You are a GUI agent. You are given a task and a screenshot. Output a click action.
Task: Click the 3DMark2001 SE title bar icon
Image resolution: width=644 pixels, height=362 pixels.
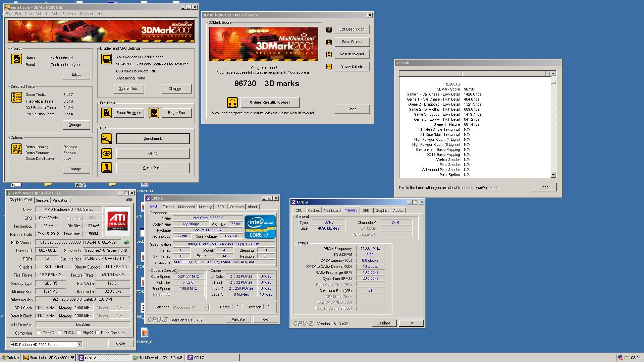click(7, 7)
